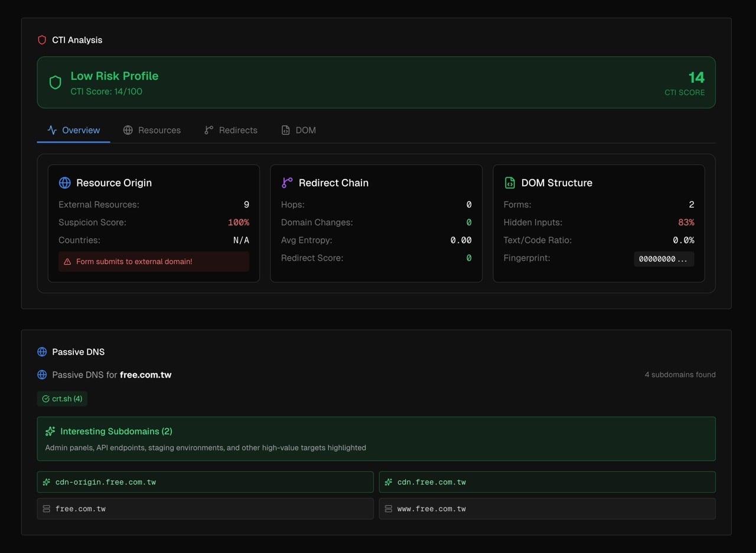756x553 pixels.
Task: Click the warning triangle icon in form alert
Action: coord(67,262)
